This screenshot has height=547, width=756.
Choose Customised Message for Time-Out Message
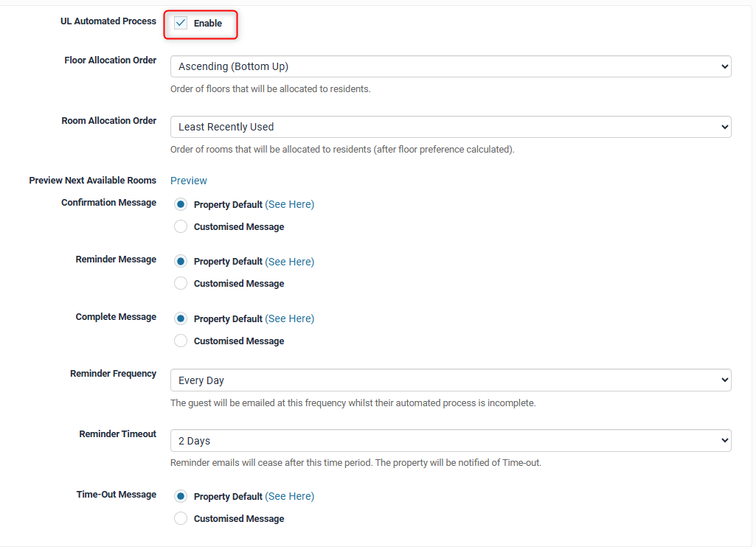click(181, 519)
